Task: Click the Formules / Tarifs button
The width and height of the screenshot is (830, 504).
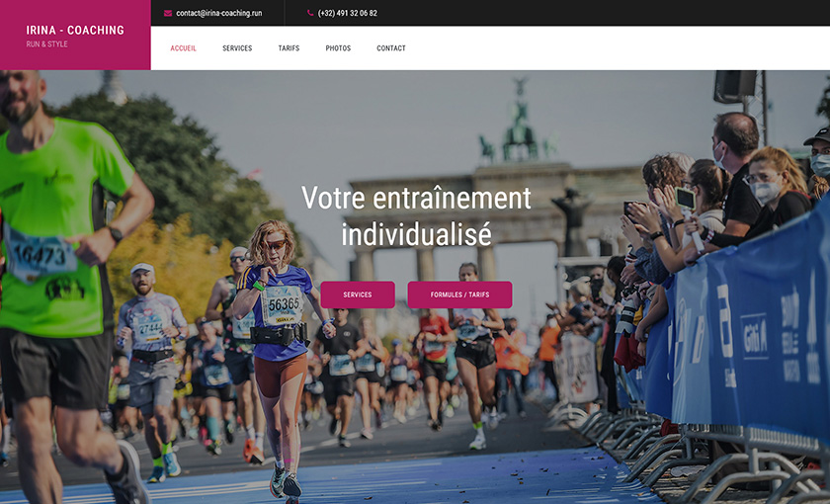Action: point(459,294)
